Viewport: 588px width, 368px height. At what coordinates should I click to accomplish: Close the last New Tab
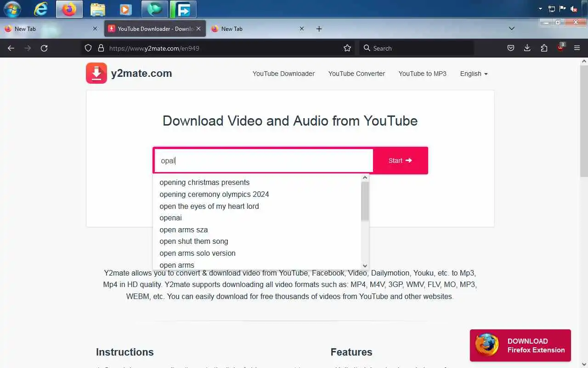point(302,29)
